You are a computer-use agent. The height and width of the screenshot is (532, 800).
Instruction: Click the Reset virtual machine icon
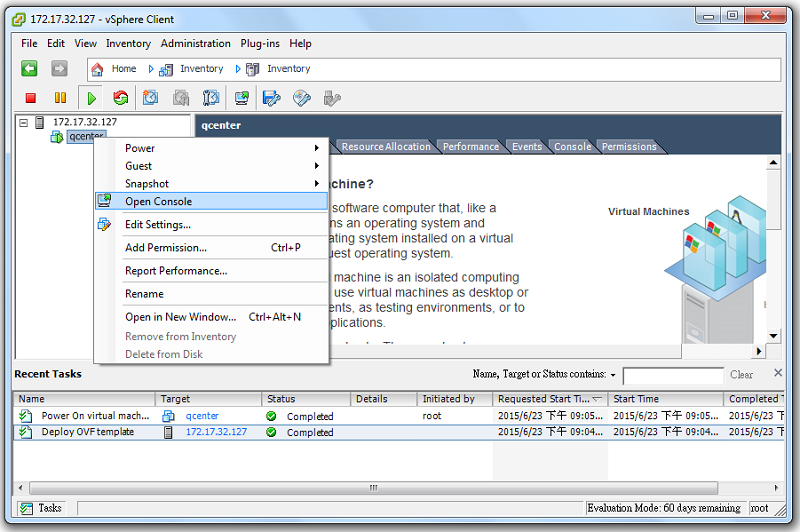click(x=120, y=98)
